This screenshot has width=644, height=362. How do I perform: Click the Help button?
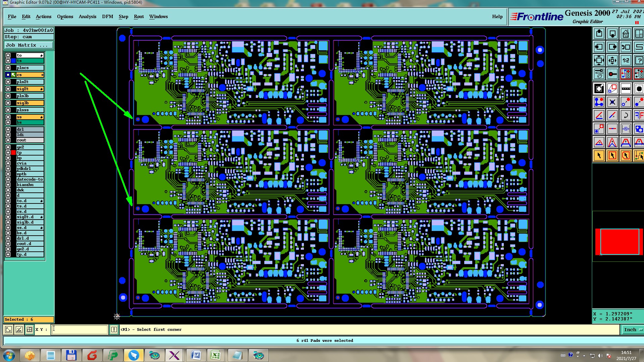point(497,16)
